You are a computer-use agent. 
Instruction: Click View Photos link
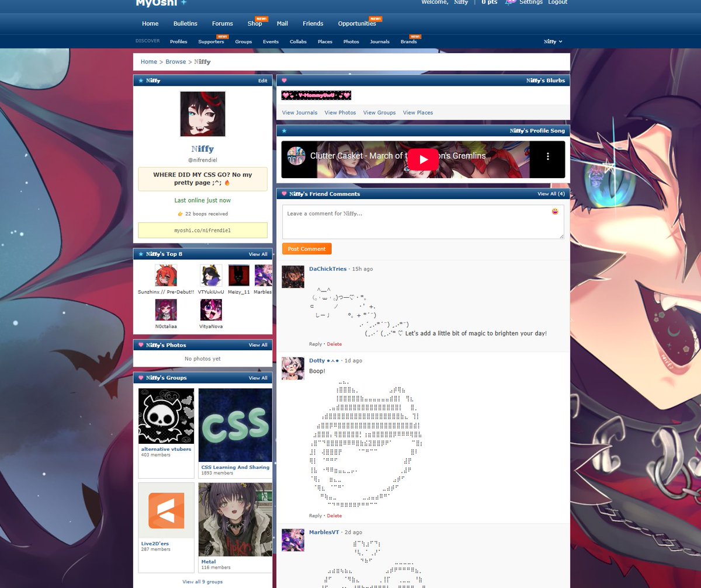(340, 113)
